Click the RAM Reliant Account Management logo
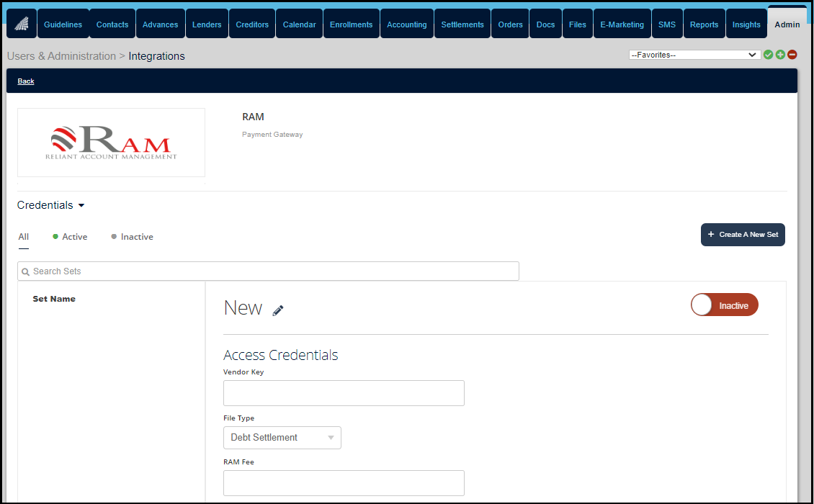Screen dimensions: 814x504 click(x=111, y=143)
